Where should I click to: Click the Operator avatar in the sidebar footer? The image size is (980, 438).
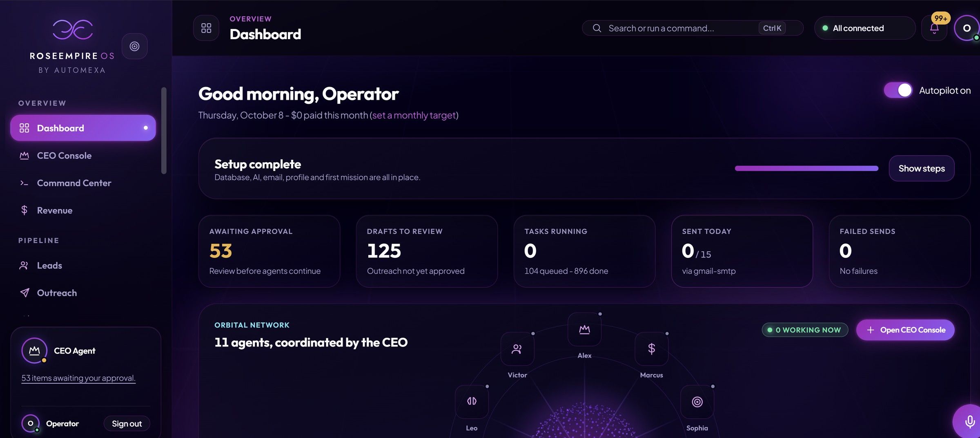point(31,423)
